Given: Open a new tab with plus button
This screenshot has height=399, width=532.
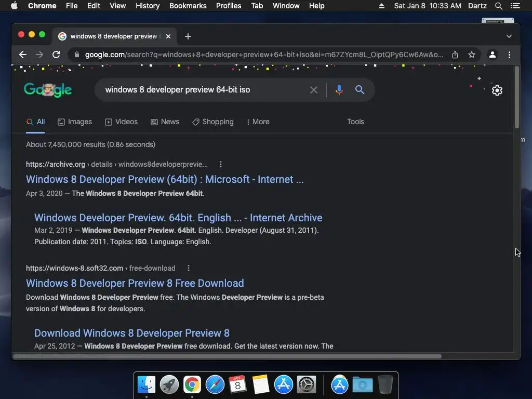Looking at the screenshot, I should [x=188, y=36].
